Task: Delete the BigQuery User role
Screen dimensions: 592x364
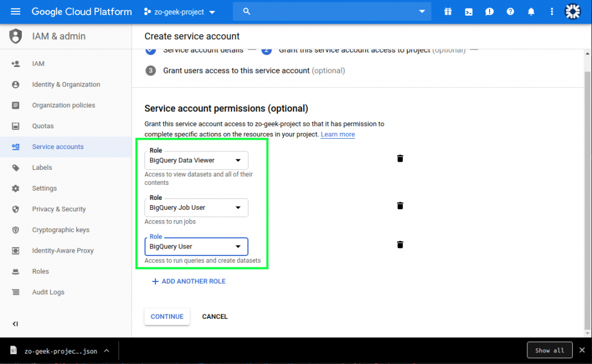Action: pos(400,245)
